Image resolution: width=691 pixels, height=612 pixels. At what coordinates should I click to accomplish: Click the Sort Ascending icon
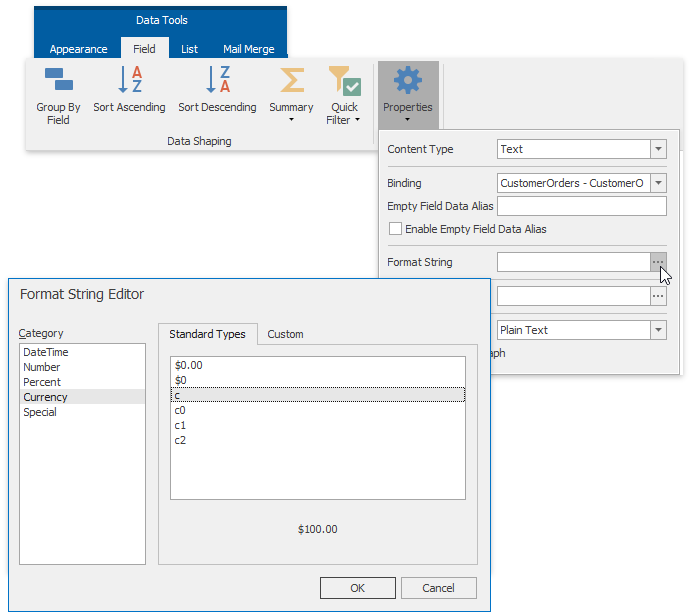[x=130, y=80]
